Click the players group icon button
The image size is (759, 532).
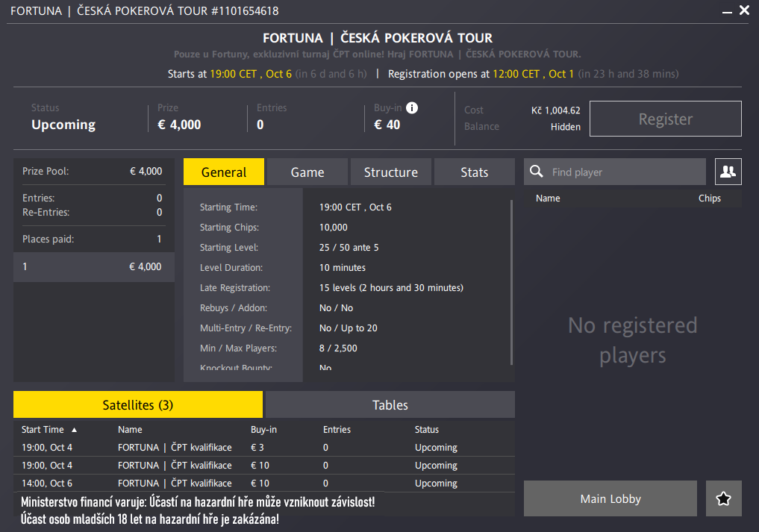tap(728, 172)
